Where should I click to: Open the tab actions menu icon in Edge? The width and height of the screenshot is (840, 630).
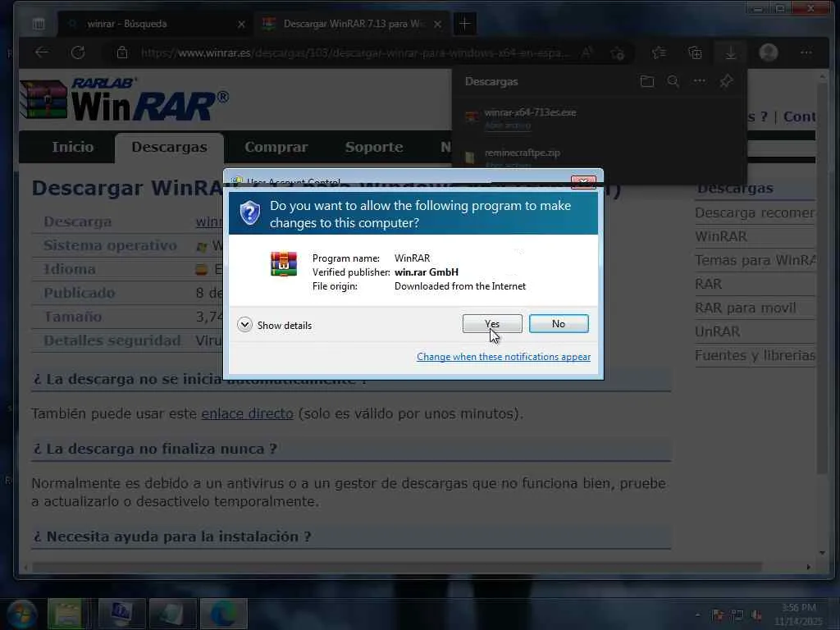39,24
